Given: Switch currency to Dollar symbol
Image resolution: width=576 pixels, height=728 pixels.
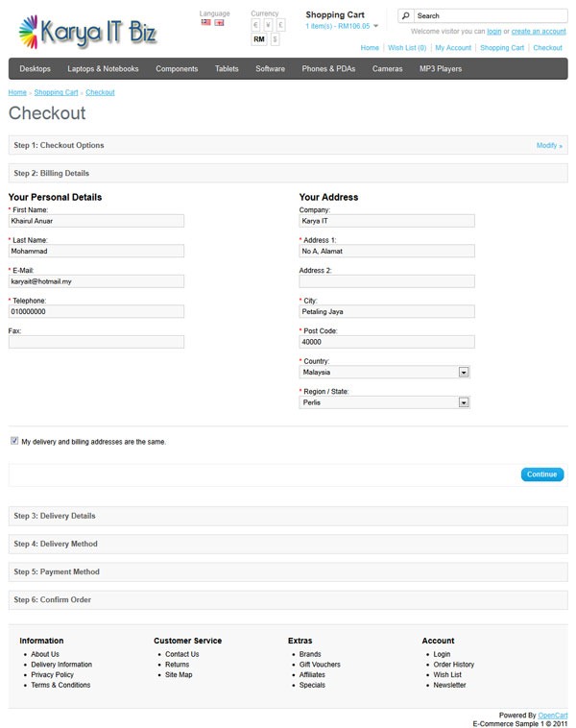Looking at the screenshot, I should [x=275, y=39].
